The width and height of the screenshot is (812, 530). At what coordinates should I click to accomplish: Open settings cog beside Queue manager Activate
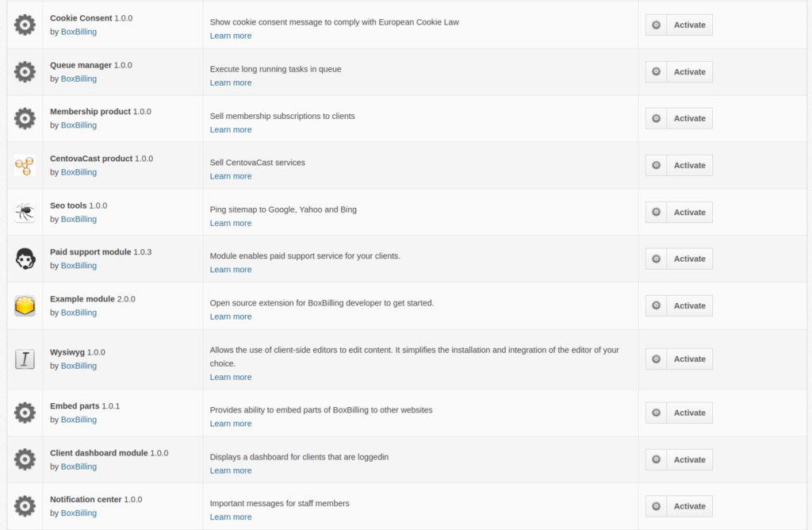coord(656,71)
